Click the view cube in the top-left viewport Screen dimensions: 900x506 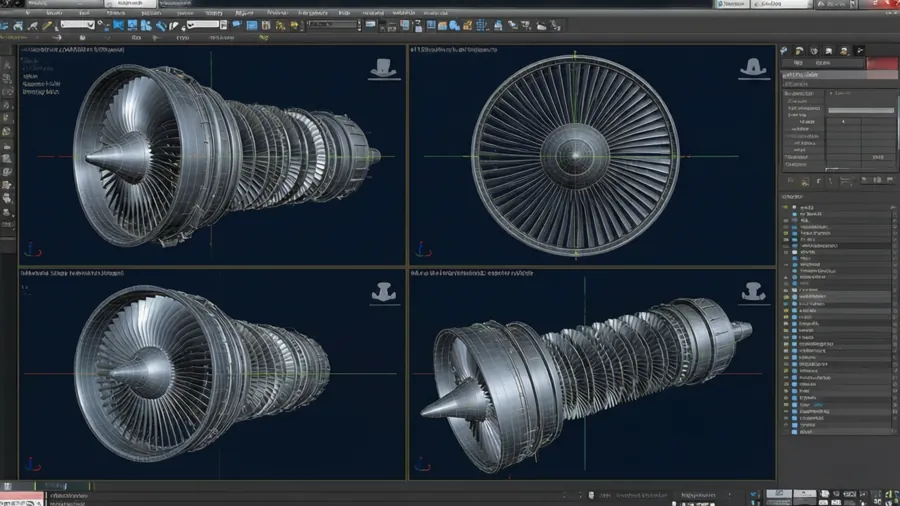384,69
